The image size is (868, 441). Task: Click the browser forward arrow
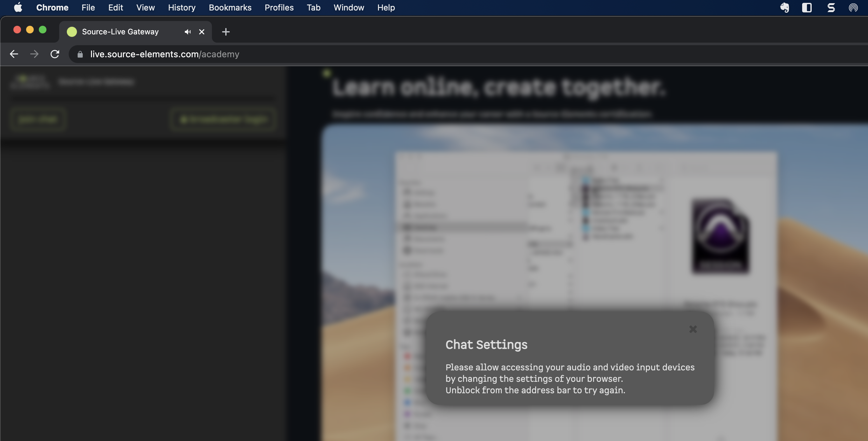34,54
